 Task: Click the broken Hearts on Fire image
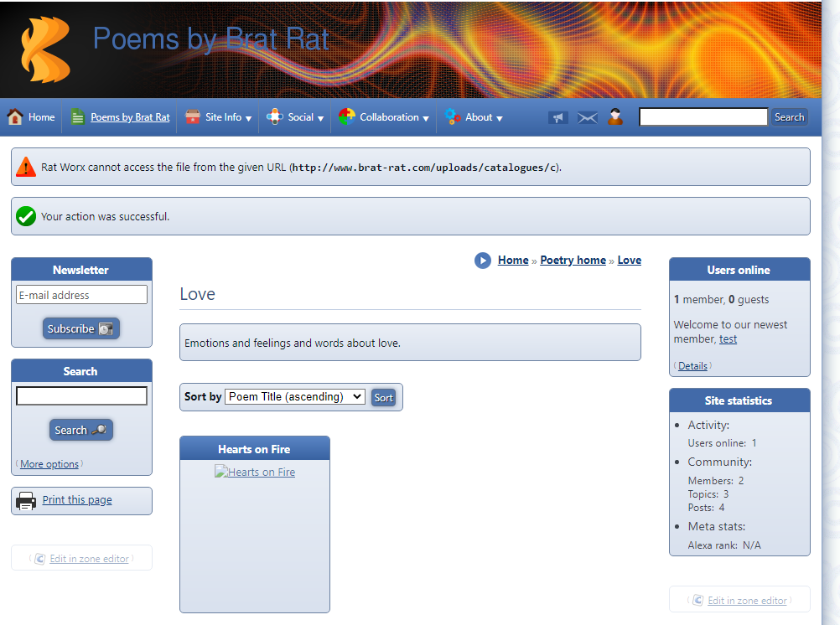click(x=255, y=473)
